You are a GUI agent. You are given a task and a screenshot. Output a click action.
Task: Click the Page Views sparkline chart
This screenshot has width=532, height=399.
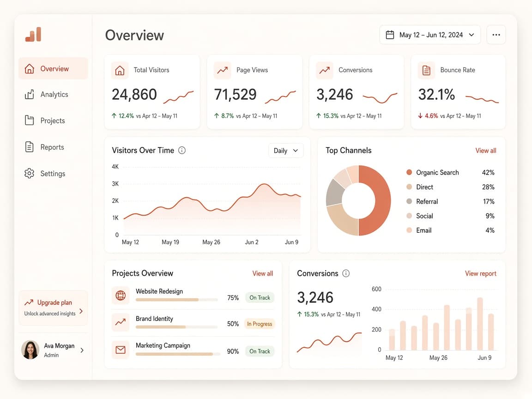point(280,97)
